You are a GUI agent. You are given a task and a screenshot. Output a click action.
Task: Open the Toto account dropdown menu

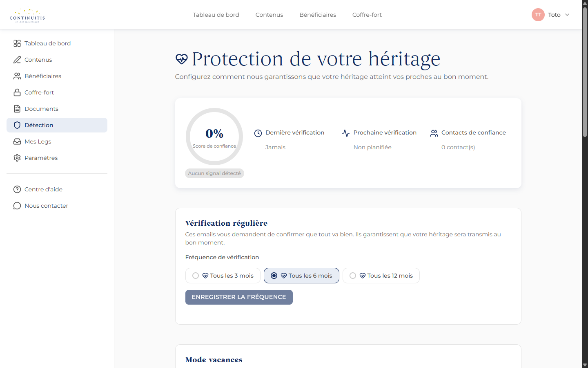point(550,15)
